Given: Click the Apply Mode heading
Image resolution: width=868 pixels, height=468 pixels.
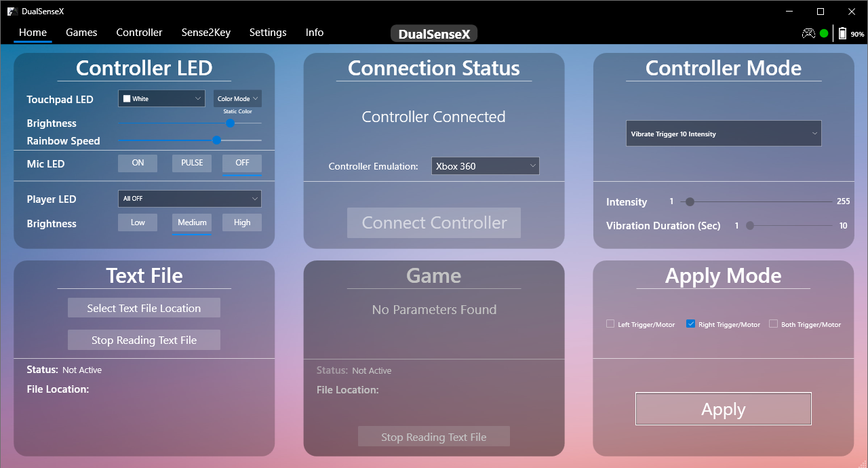Looking at the screenshot, I should pyautogui.click(x=724, y=275).
